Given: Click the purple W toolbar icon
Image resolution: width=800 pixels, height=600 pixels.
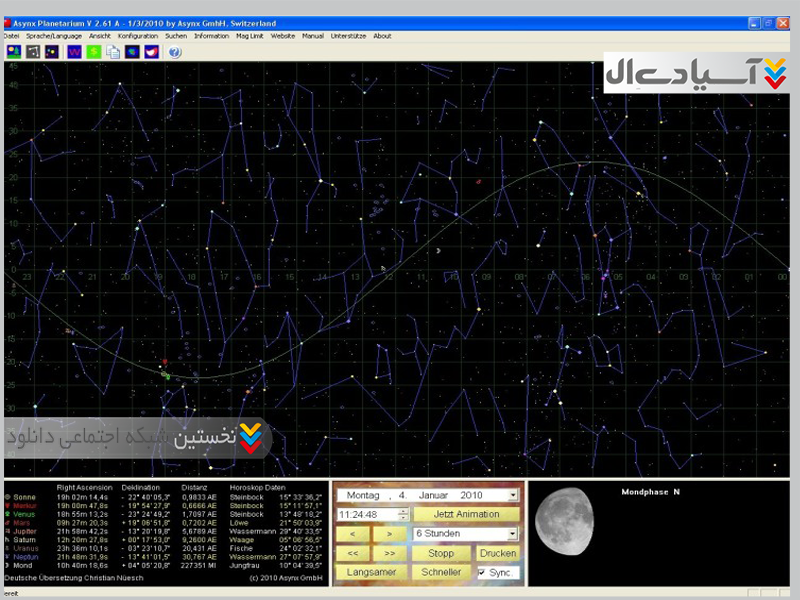Looking at the screenshot, I should 75,51.
